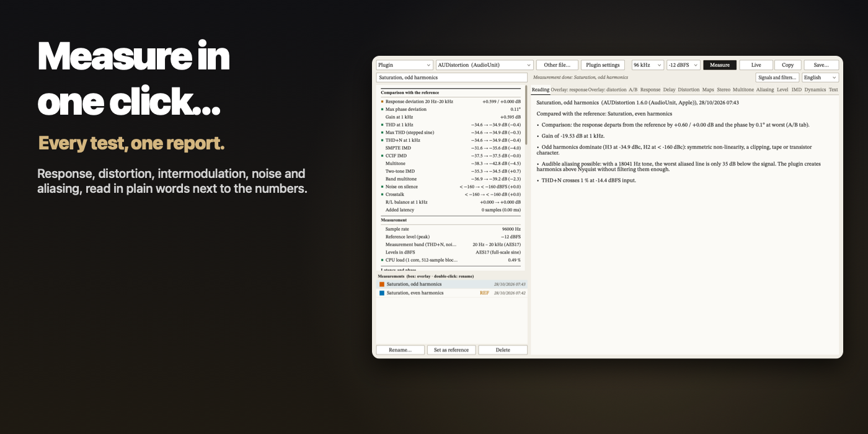Click Set as reference button
Screen dimensions: 868x434
(x=451, y=350)
